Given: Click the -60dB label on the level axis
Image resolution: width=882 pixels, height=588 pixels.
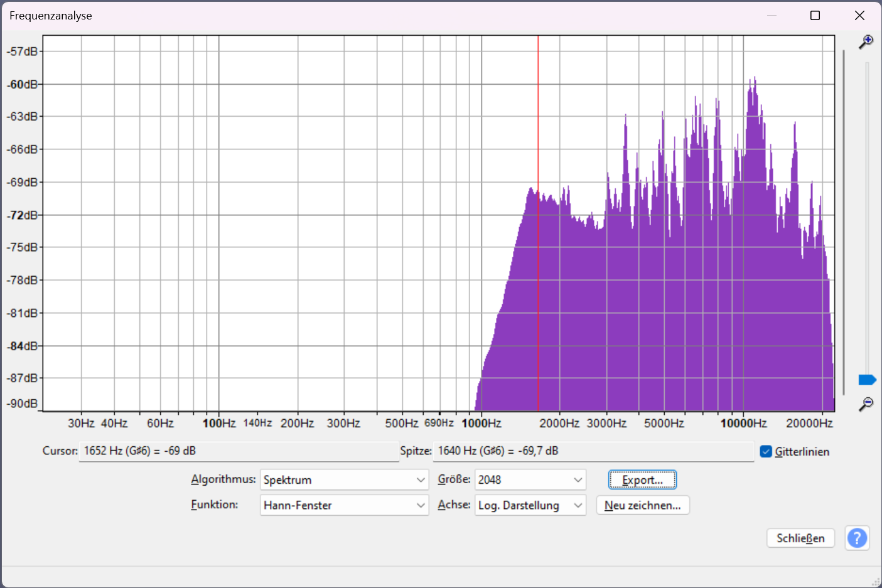Looking at the screenshot, I should (22, 84).
